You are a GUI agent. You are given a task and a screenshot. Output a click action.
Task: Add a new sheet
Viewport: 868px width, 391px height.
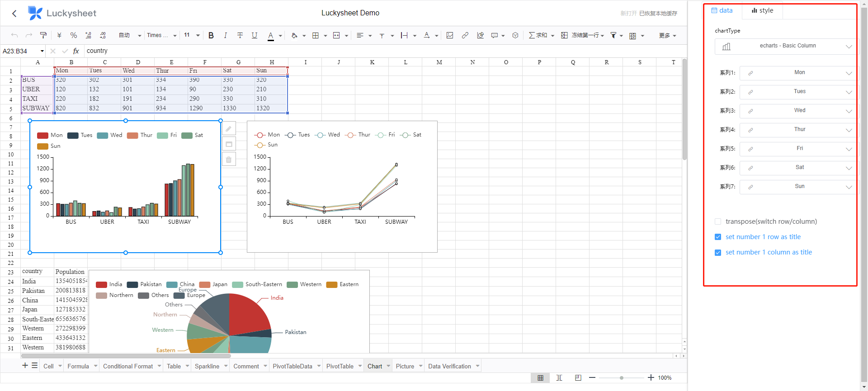point(25,365)
